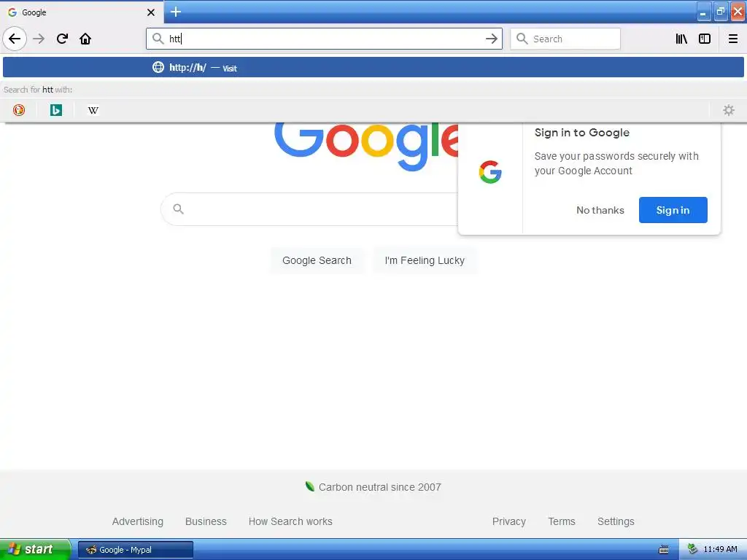Select Google - Mypal taskbar button
Image resolution: width=747 pixels, height=560 pixels.
point(136,550)
